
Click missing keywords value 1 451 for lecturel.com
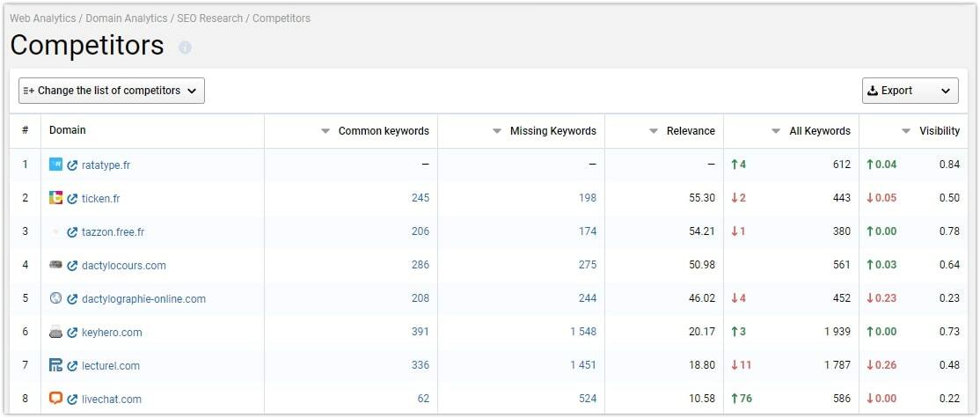tap(583, 365)
